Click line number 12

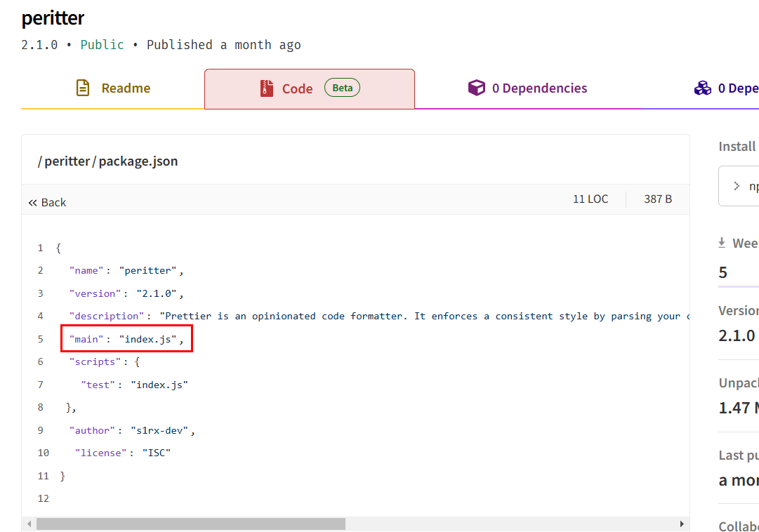coord(43,498)
